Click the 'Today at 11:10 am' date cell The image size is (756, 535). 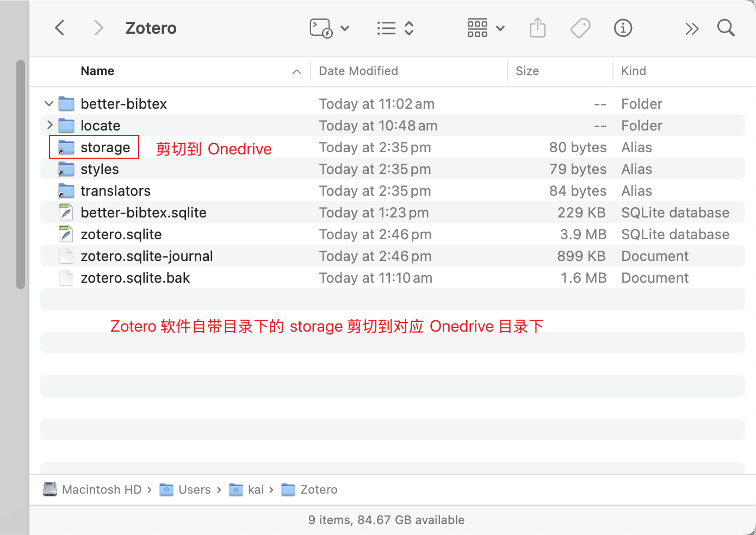click(x=376, y=278)
